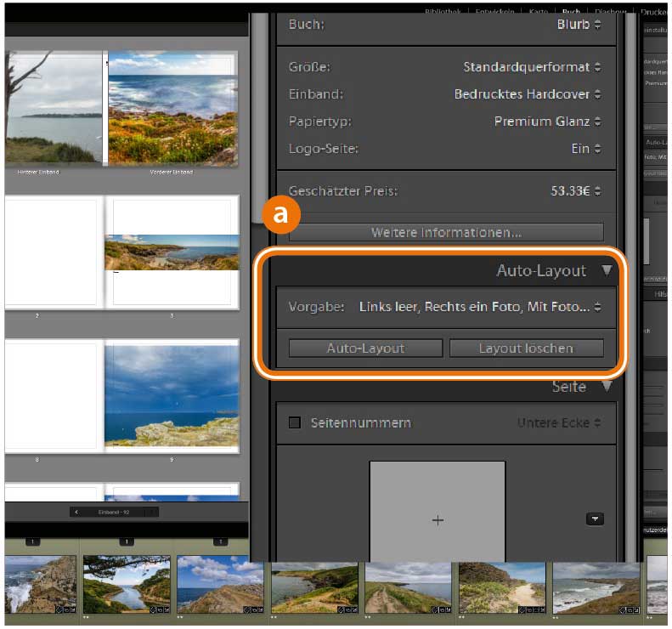
Task: Click the Vorderer Einband caption text
Action: point(172,173)
